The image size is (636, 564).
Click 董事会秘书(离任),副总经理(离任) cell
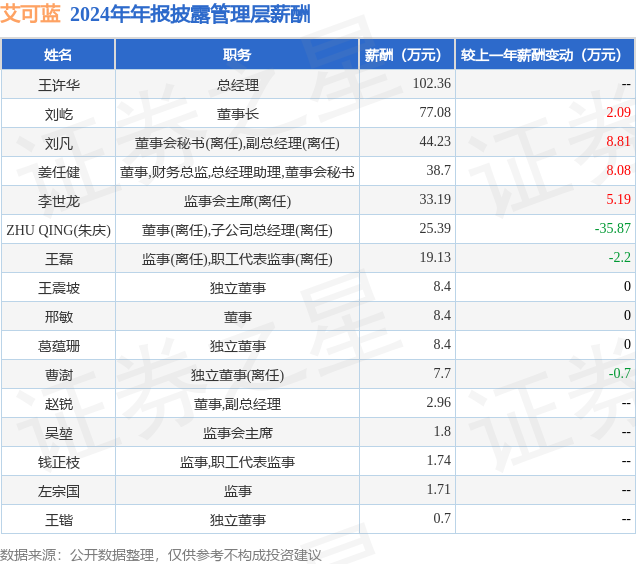pos(237,143)
